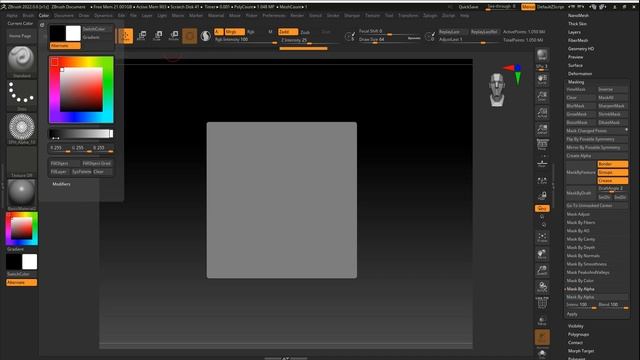Activate the Draw mode orange button
Viewport: 640px width, 360px height.
click(125, 36)
